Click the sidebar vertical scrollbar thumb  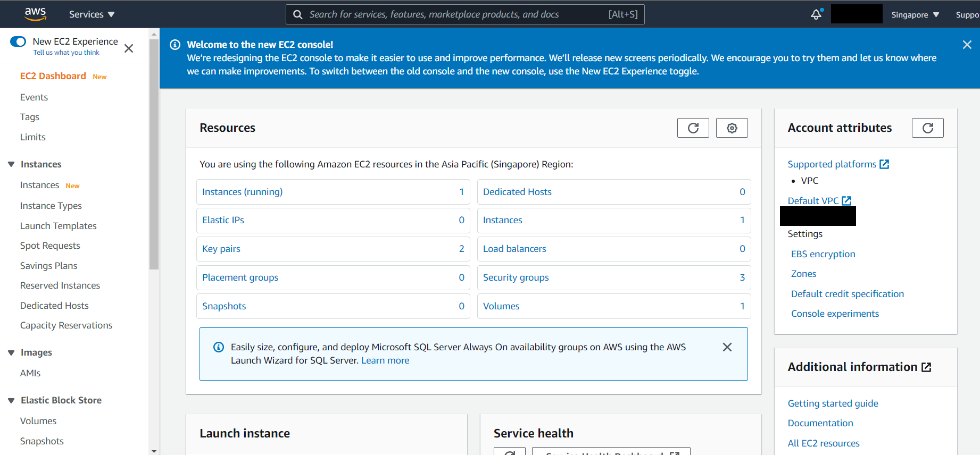(154, 154)
